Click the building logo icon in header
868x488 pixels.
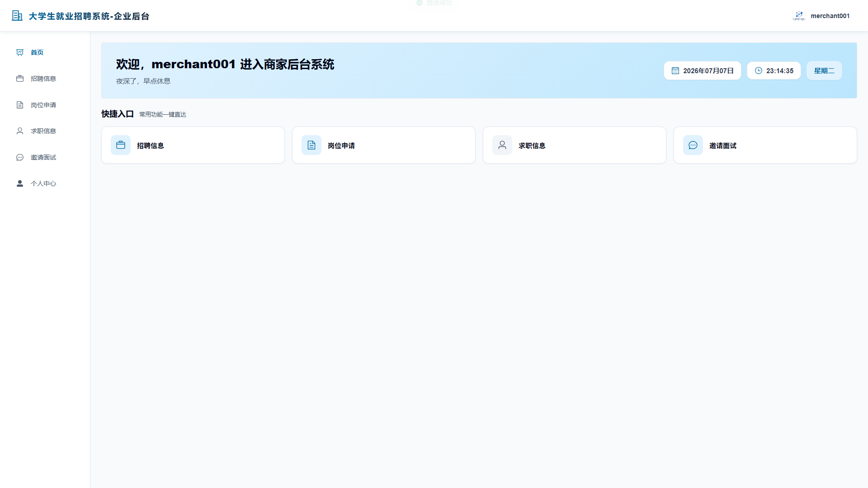pyautogui.click(x=17, y=16)
